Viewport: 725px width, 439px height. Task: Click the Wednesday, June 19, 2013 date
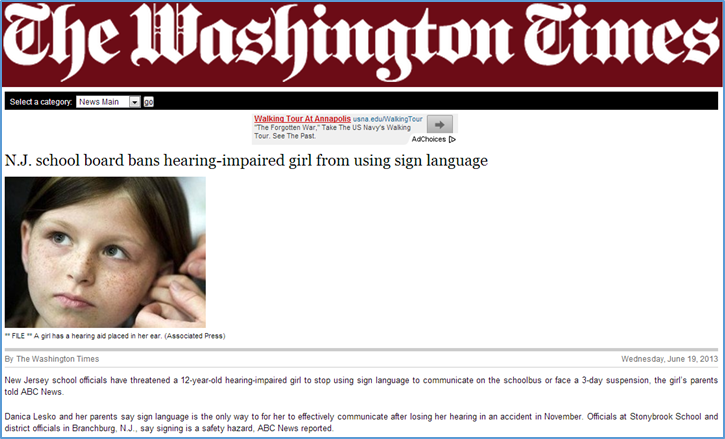tap(670, 359)
